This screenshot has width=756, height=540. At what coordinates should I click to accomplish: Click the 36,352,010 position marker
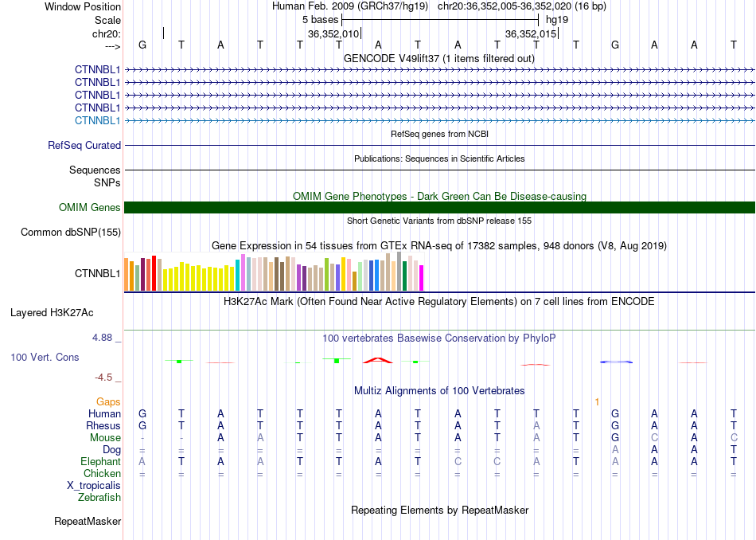tap(333, 33)
